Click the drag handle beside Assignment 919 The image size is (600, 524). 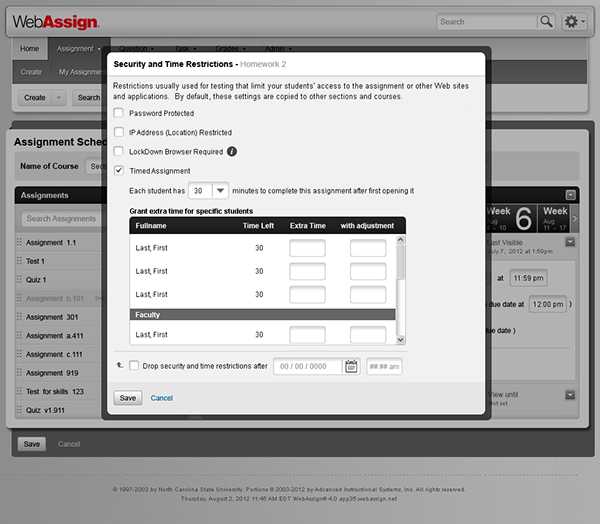click(19, 373)
